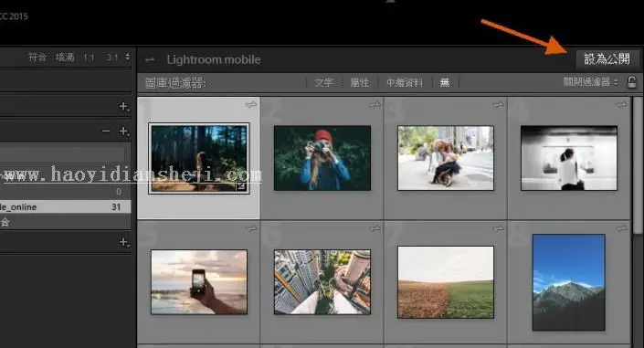This screenshot has height=348, width=644.
Task: Select the le_online collection with 31 photos
Action: pos(65,206)
